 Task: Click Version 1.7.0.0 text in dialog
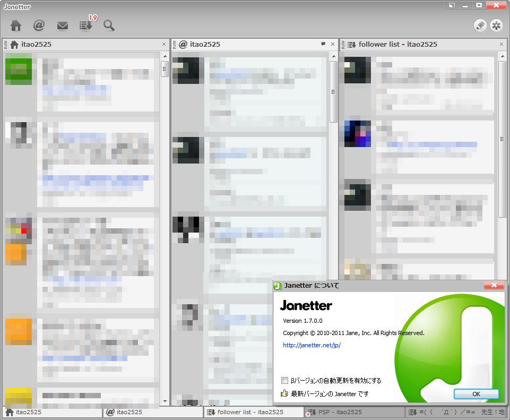tap(302, 321)
